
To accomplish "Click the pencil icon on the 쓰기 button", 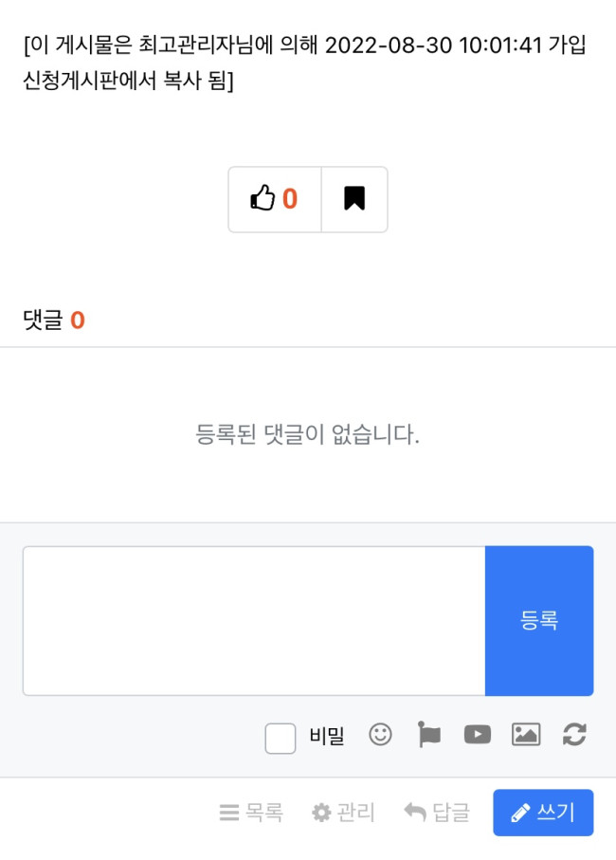I will pyautogui.click(x=520, y=813).
